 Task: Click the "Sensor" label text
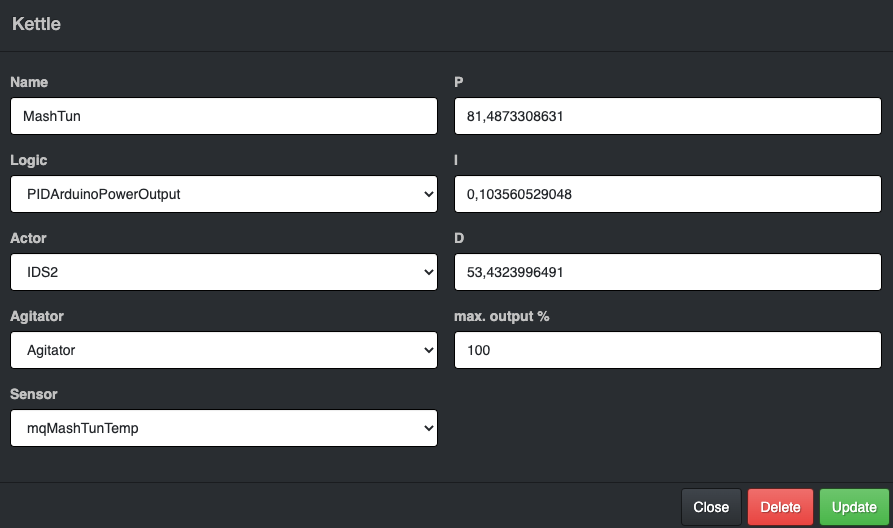(33, 394)
